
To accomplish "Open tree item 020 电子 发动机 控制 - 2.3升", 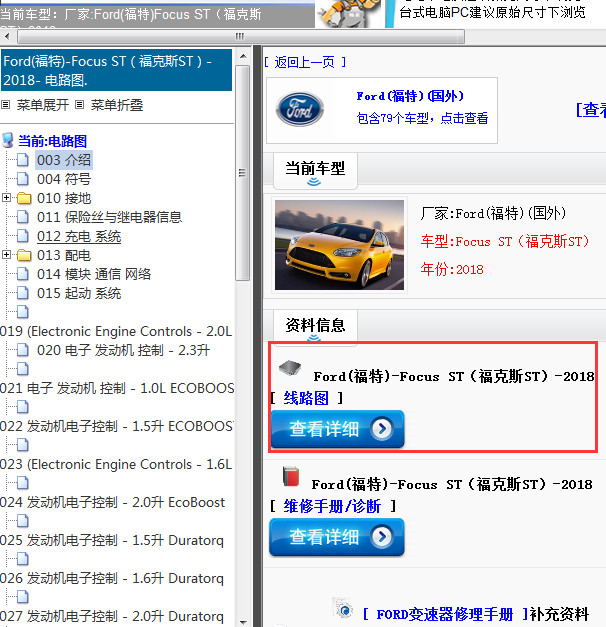I will coord(124,350).
